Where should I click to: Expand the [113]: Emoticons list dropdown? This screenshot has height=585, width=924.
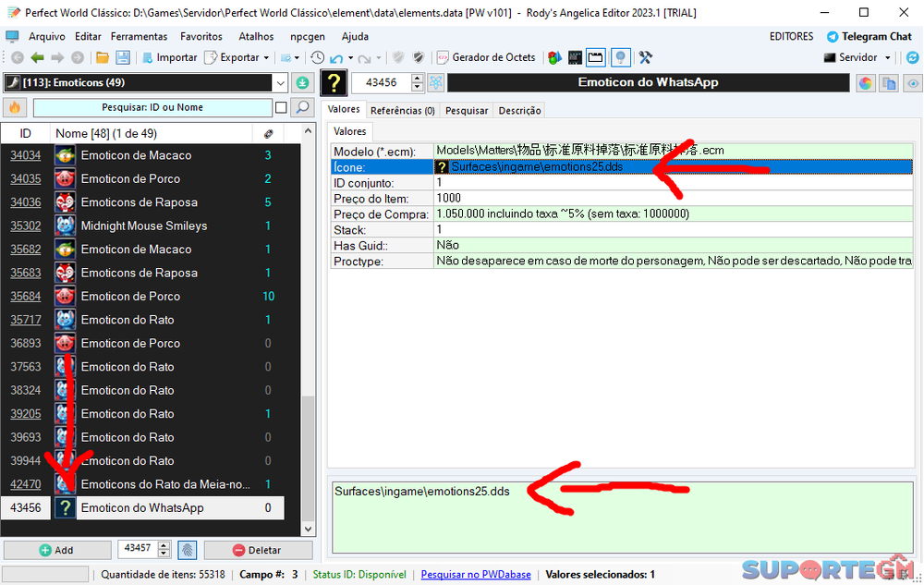[x=281, y=83]
